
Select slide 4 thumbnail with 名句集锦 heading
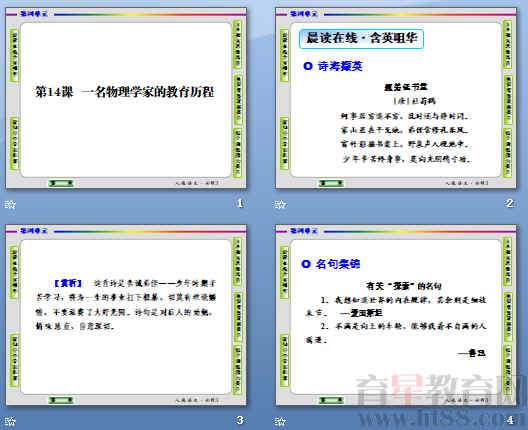[396, 315]
